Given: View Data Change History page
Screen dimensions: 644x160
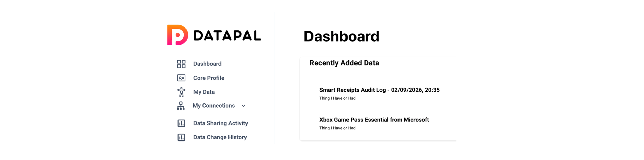Looking at the screenshot, I should [220, 137].
